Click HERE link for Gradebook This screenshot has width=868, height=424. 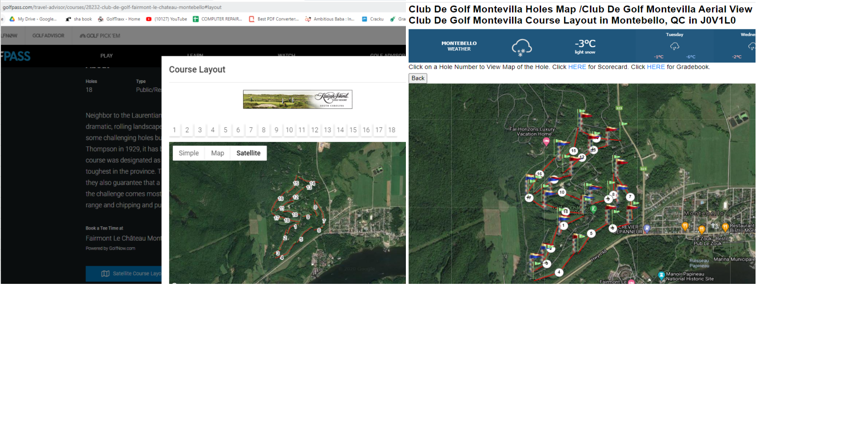click(x=656, y=67)
